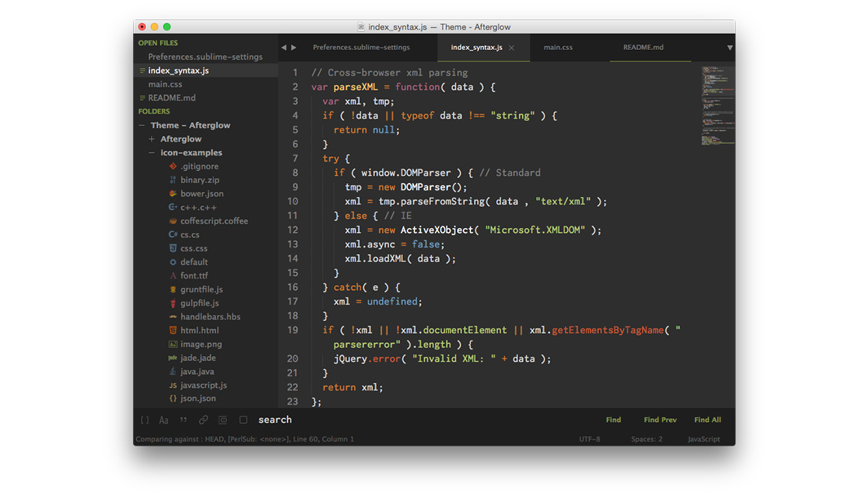This screenshot has height=492, width=868.
Task: Open main.css from Open Files list
Action: coord(165,84)
